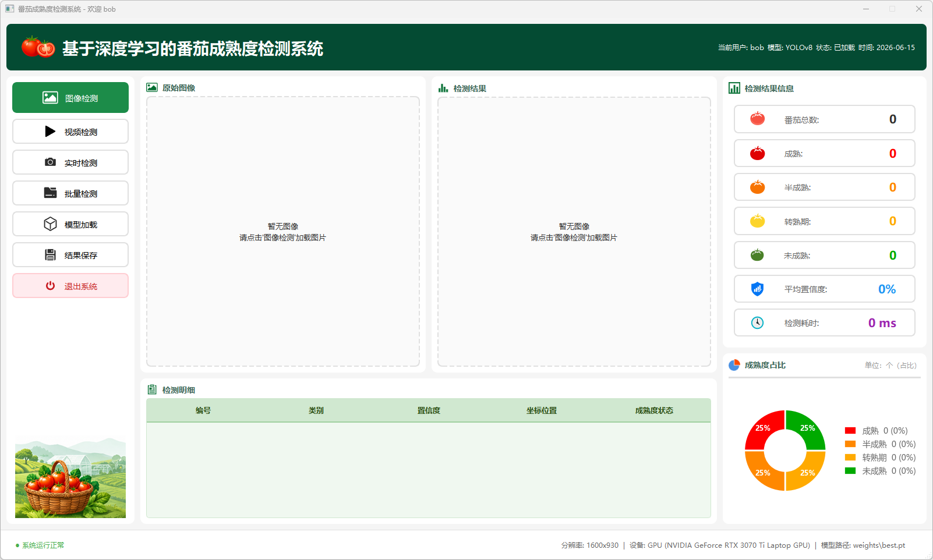Click 模型加载 to load a model
933x560 pixels.
pos(70,224)
